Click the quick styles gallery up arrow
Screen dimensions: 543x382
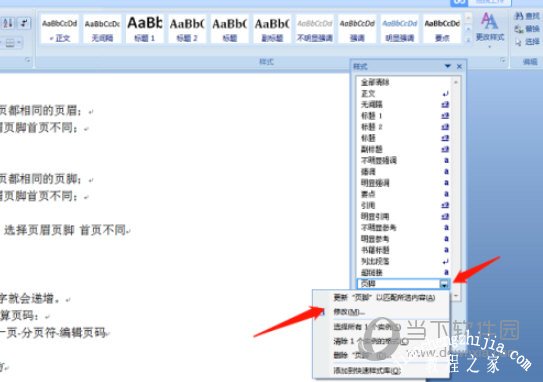468,17
